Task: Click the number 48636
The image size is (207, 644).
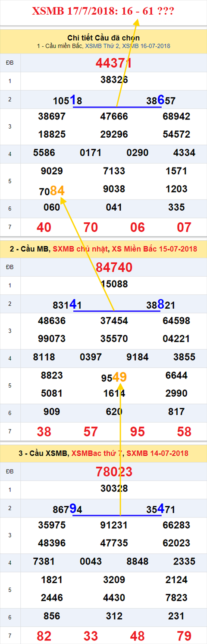Action: point(52,321)
